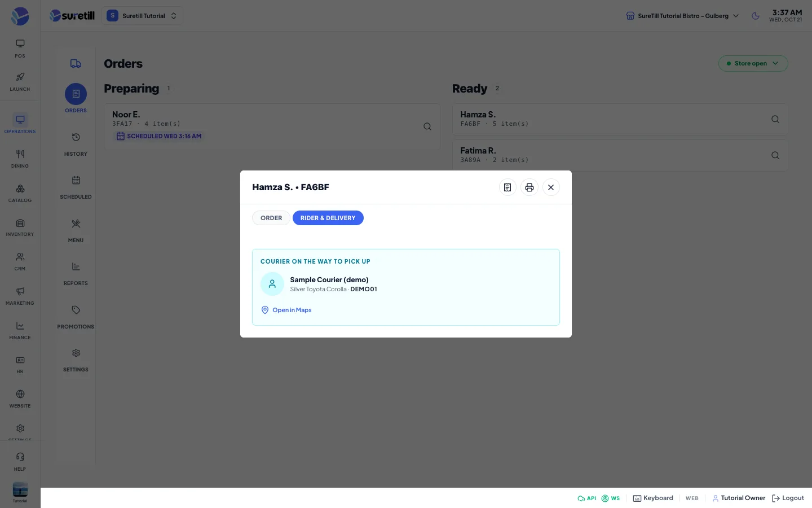Click the Sample Courier avatar icon
The width and height of the screenshot is (812, 508).
272,284
